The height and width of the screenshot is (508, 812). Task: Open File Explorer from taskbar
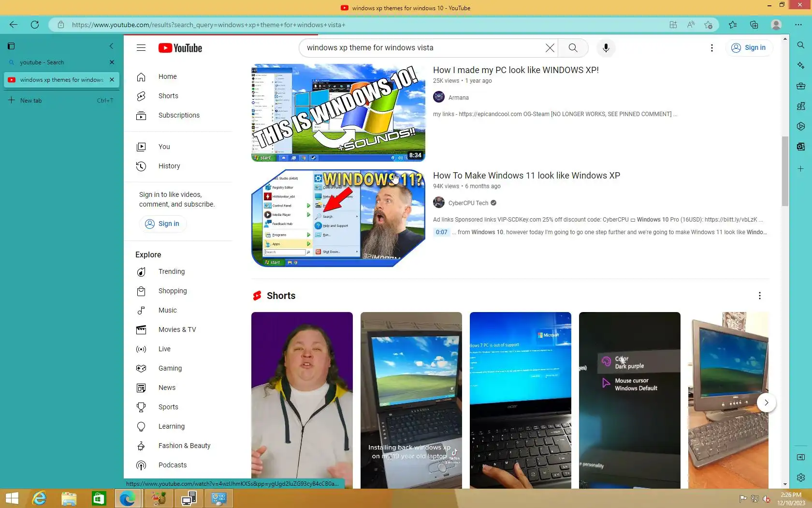pyautogui.click(x=69, y=498)
